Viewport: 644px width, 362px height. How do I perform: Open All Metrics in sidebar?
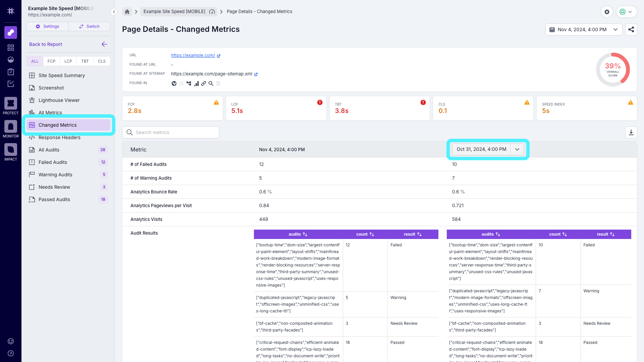[68, 113]
